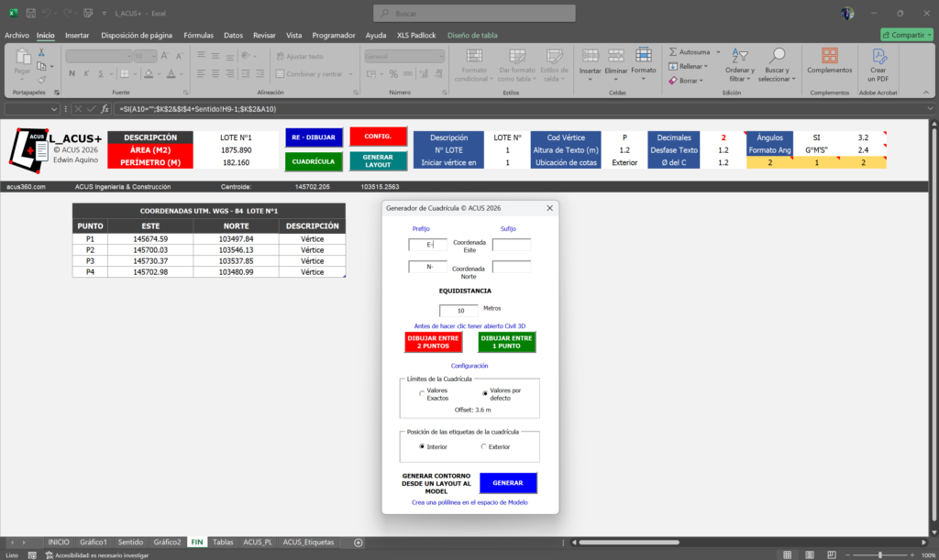Click the Insertar cells icon
Screen dimensions: 939x560
coord(590,57)
